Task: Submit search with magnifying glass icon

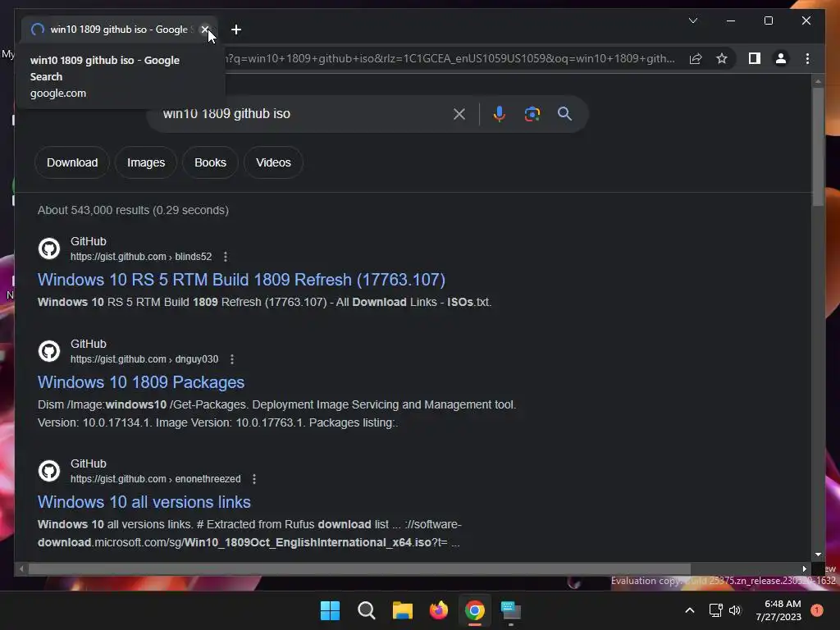Action: click(x=564, y=113)
